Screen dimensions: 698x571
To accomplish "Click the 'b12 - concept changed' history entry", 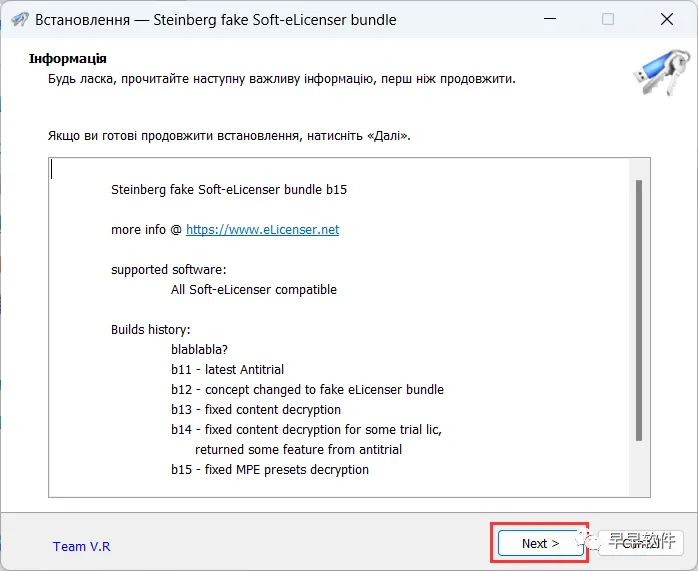I will pos(307,389).
